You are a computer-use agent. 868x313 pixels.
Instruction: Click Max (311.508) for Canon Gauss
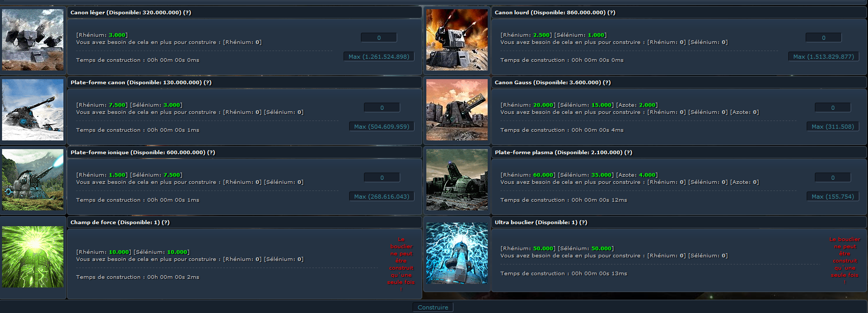(x=832, y=127)
